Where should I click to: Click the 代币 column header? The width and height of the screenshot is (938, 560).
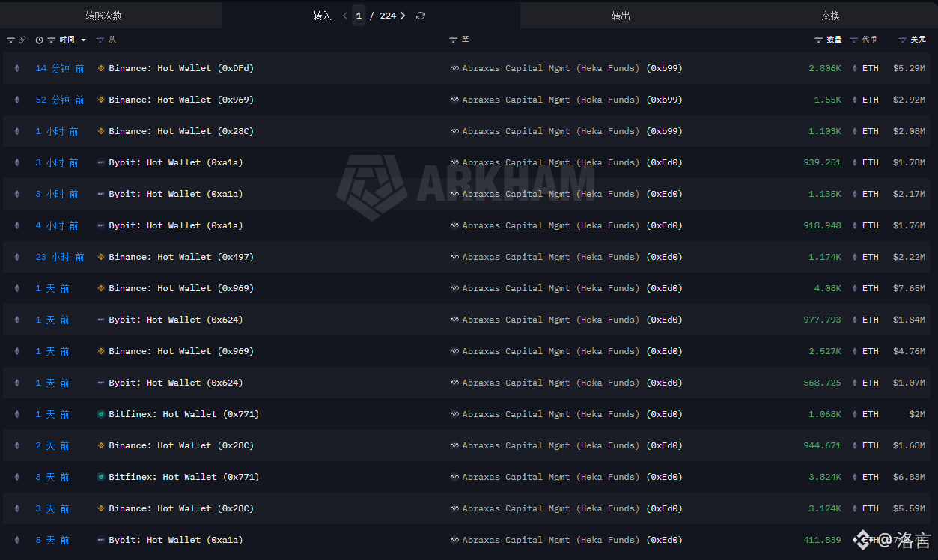869,40
